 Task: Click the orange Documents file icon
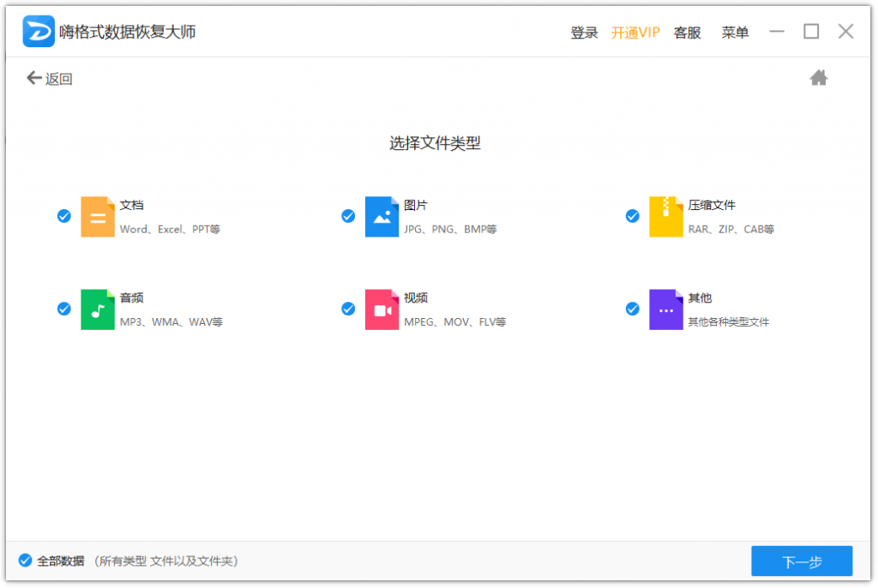pyautogui.click(x=98, y=217)
